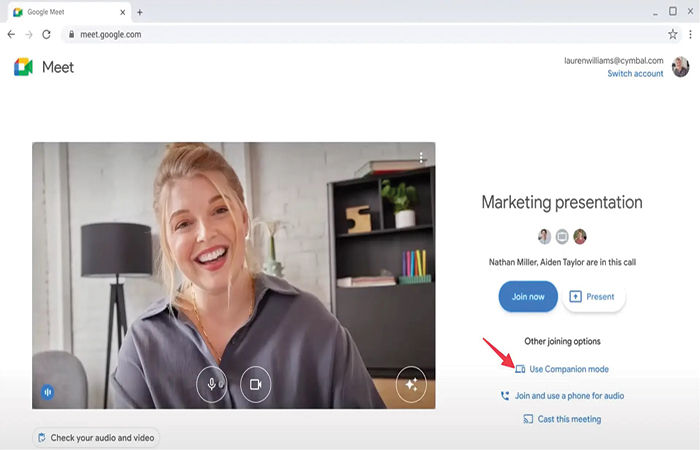Bookmark this page with star icon
Screen dimensions: 700x450
672,34
